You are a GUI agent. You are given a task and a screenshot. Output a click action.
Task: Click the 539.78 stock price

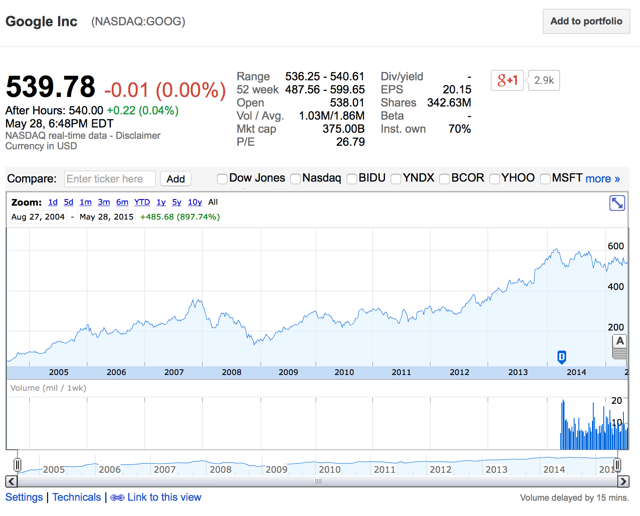[x=50, y=87]
